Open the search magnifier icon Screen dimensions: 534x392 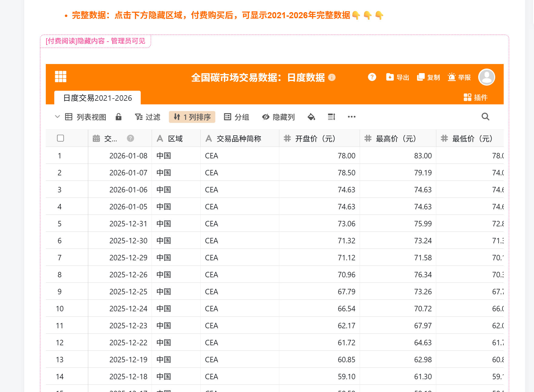pos(485,117)
